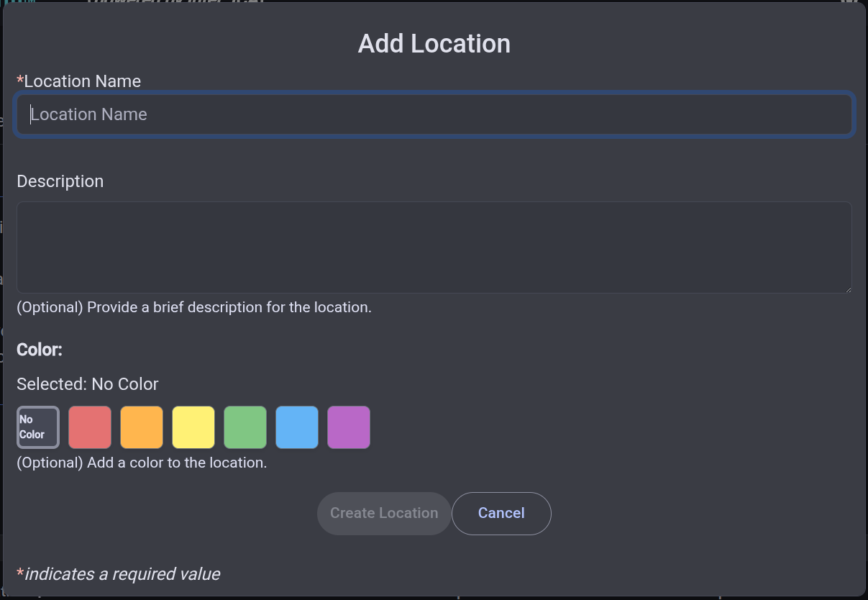868x600 pixels.
Task: Click the 'Add a color to the location' hint
Action: pyautogui.click(x=142, y=463)
